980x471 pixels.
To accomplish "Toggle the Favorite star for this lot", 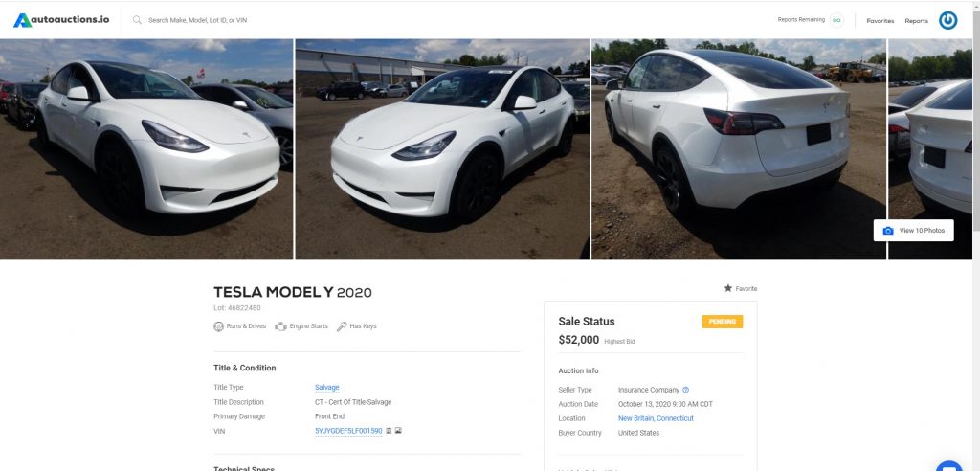I will point(727,288).
